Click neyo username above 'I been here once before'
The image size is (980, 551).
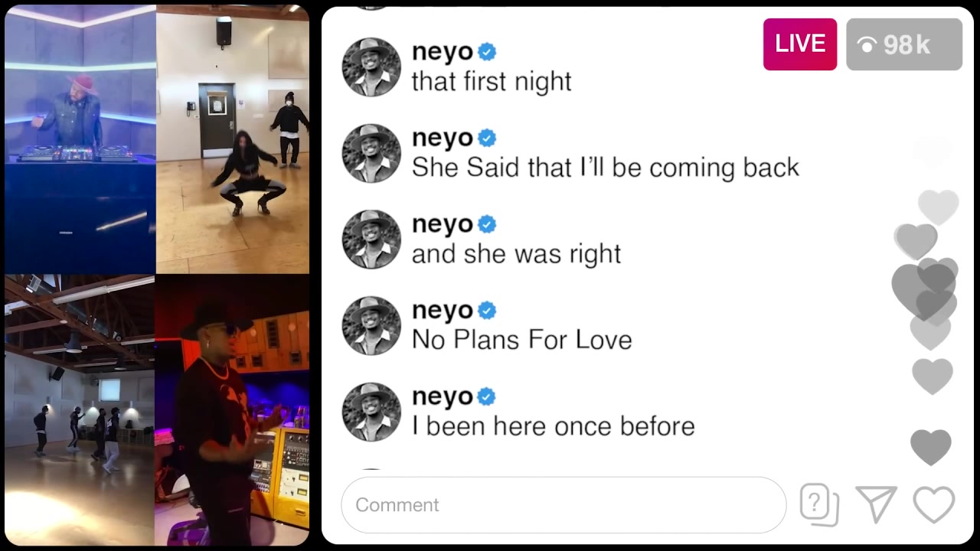pyautogui.click(x=443, y=397)
